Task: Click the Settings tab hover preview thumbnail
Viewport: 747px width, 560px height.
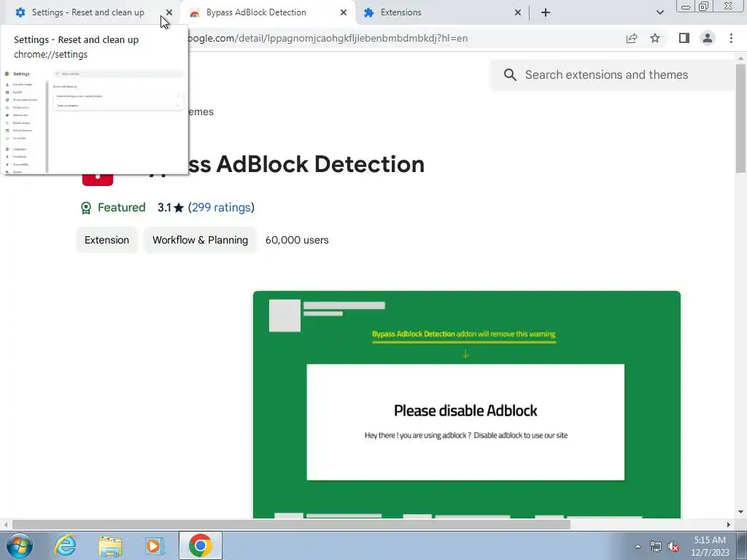Action: point(95,120)
